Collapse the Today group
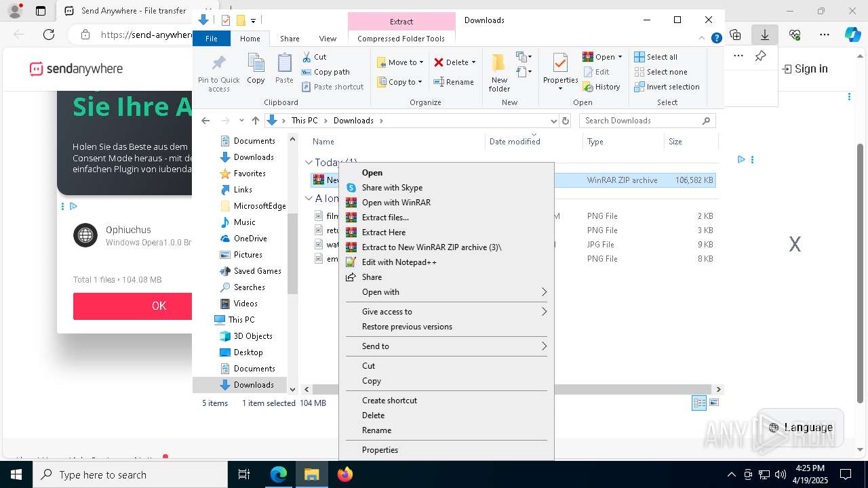868x488 pixels. pos(309,163)
